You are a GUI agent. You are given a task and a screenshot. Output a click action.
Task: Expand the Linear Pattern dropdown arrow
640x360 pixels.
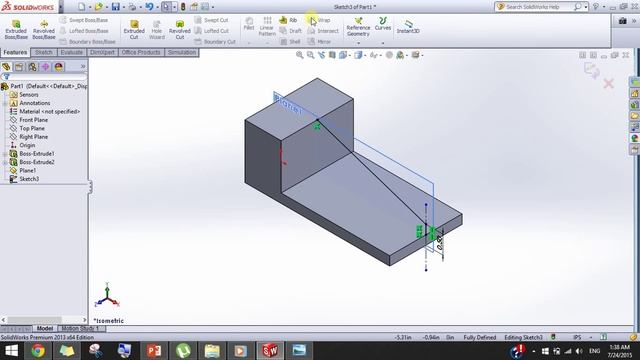click(x=267, y=43)
